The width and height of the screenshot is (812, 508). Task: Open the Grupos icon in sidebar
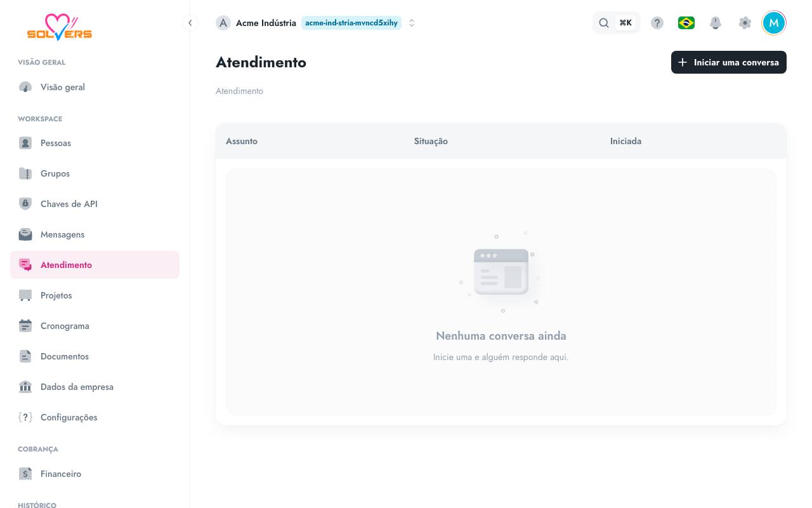point(25,173)
